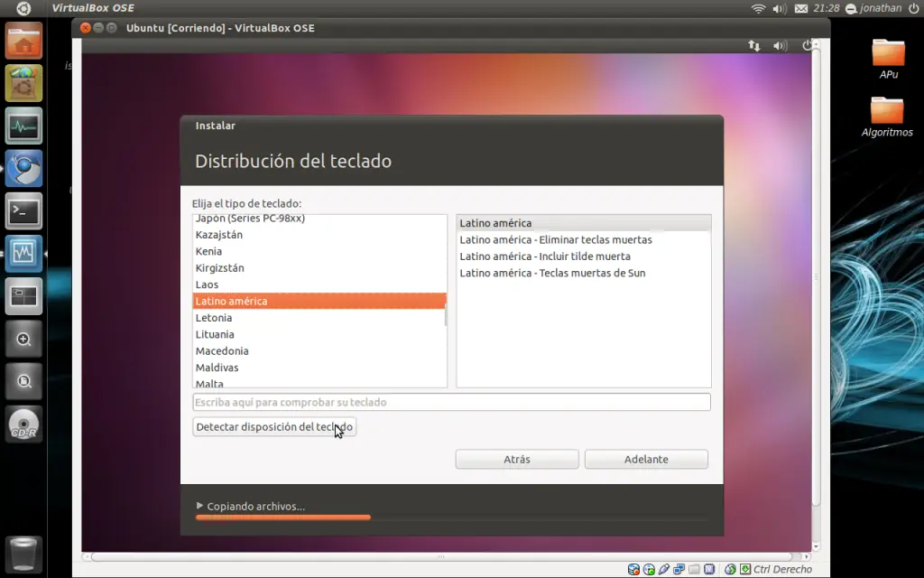924x578 pixels.
Task: Click the VirtualBox hard disk activity icon
Action: [633, 569]
